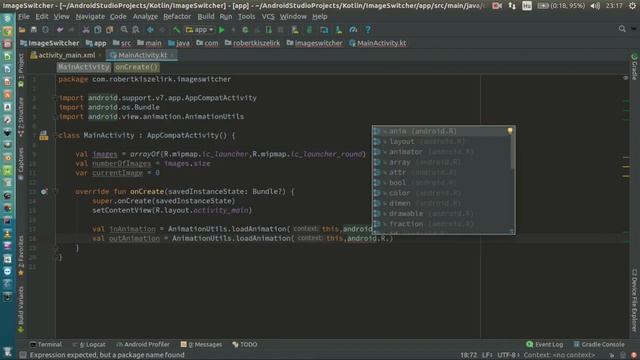This screenshot has width=640, height=360.
Task: Run the app with green play button
Action: click(222, 30)
